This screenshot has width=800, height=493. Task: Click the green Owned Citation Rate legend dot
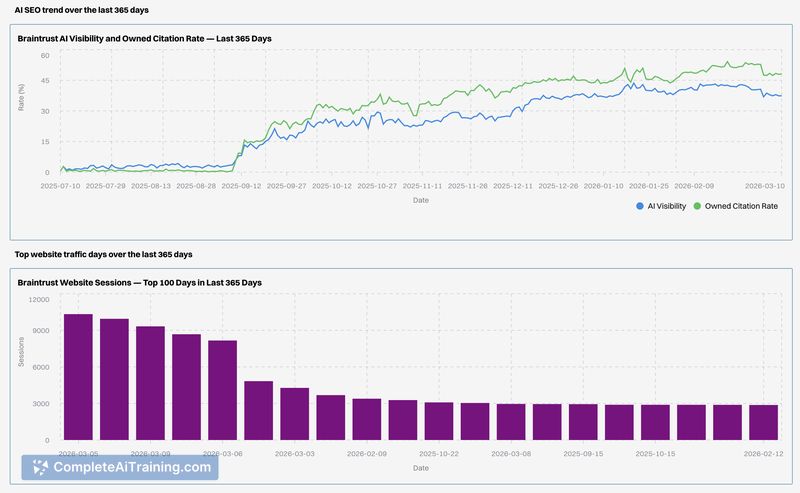[x=697, y=206]
